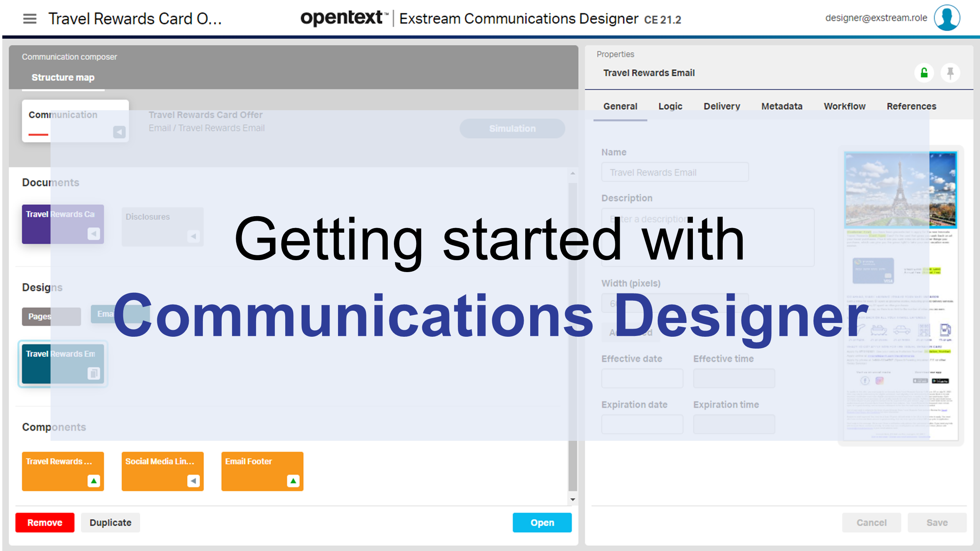This screenshot has height=551, width=980.
Task: Click the Email / Travel Rewards Email breadcrumb
Action: (207, 128)
